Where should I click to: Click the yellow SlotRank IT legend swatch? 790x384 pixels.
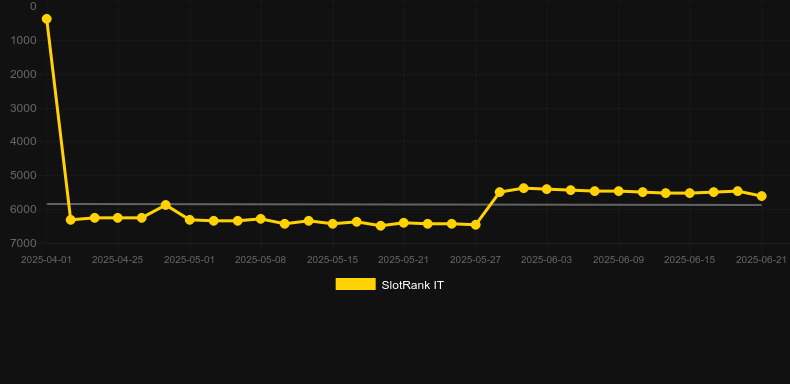356,284
